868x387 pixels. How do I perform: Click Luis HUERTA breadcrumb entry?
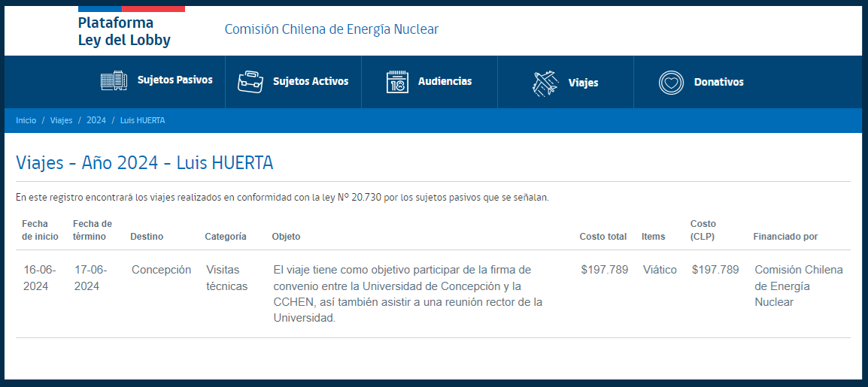(142, 120)
